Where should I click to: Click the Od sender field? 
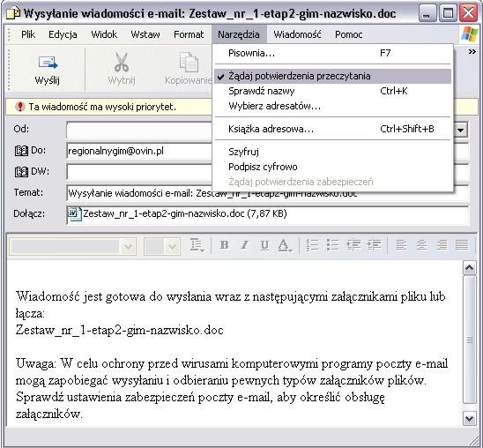pyautogui.click(x=139, y=130)
